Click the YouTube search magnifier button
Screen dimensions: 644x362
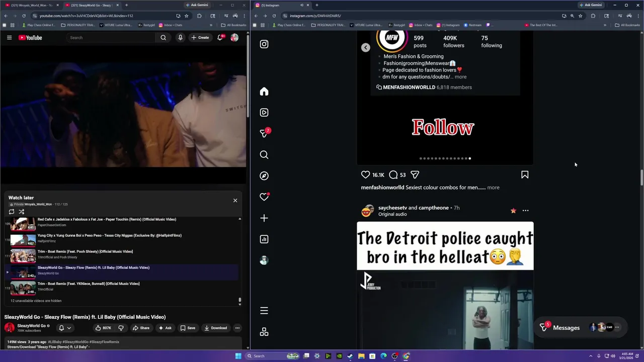point(163,38)
